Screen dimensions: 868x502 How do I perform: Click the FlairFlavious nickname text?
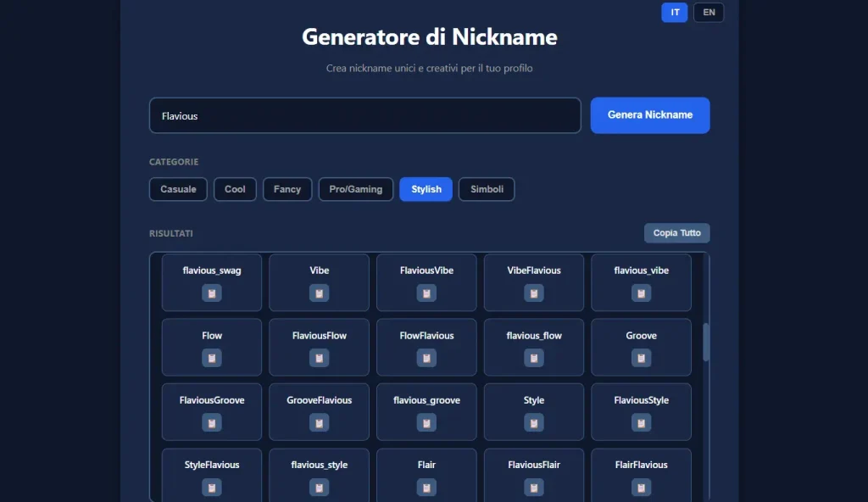(641, 465)
